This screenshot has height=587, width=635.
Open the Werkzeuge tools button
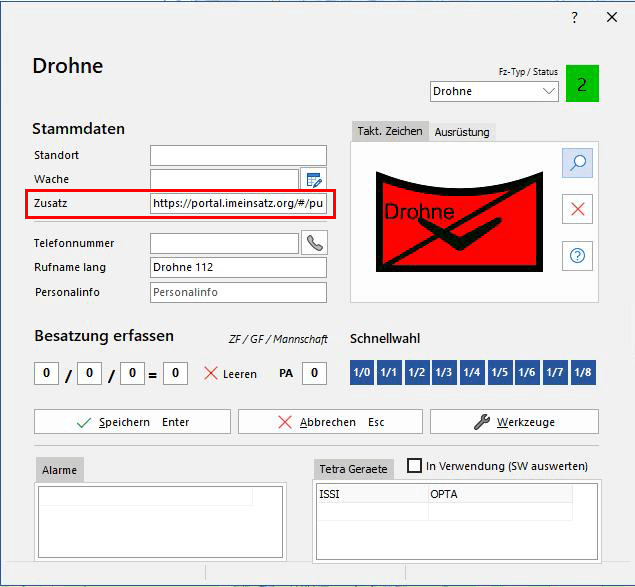(x=514, y=422)
